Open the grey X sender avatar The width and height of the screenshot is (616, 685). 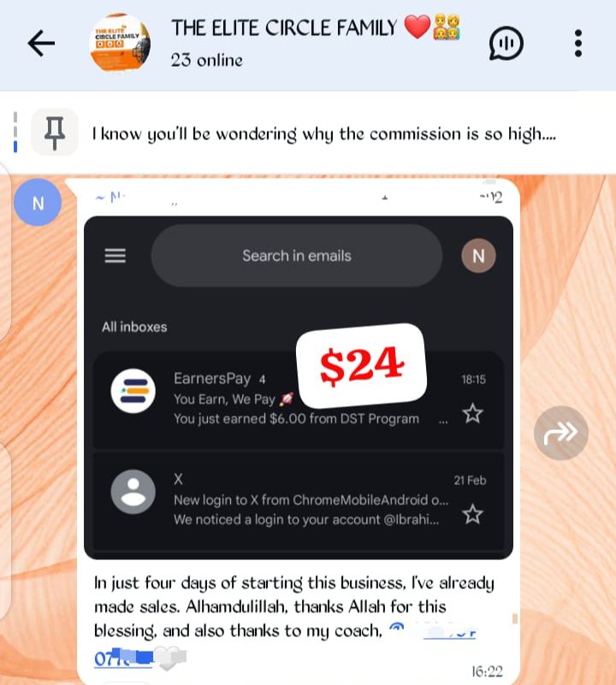point(133,492)
